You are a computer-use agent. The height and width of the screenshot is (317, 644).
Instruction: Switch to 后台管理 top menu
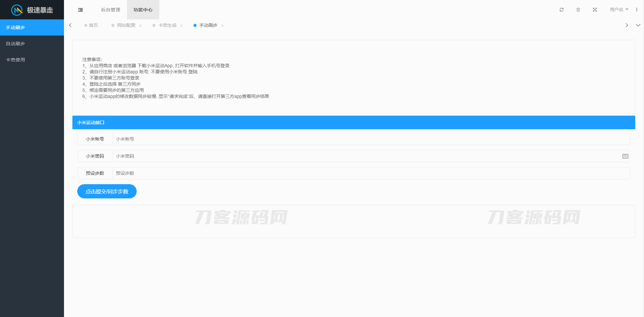[111, 10]
